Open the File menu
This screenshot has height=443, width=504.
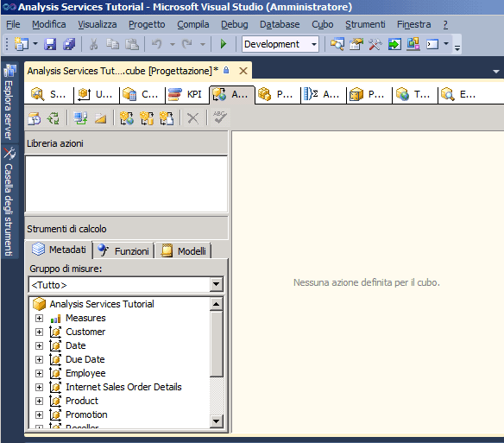click(13, 24)
